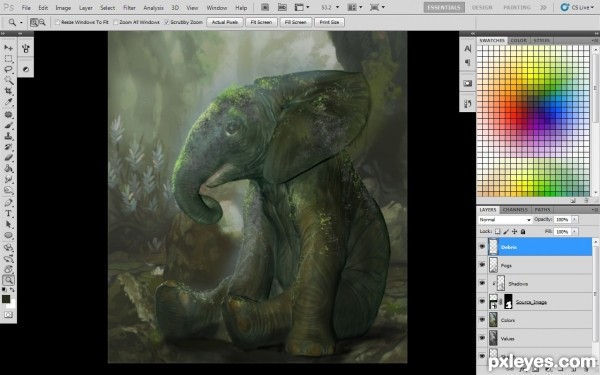Launch Bridge from the application bar
The width and height of the screenshot is (600, 375).
pos(265,7)
